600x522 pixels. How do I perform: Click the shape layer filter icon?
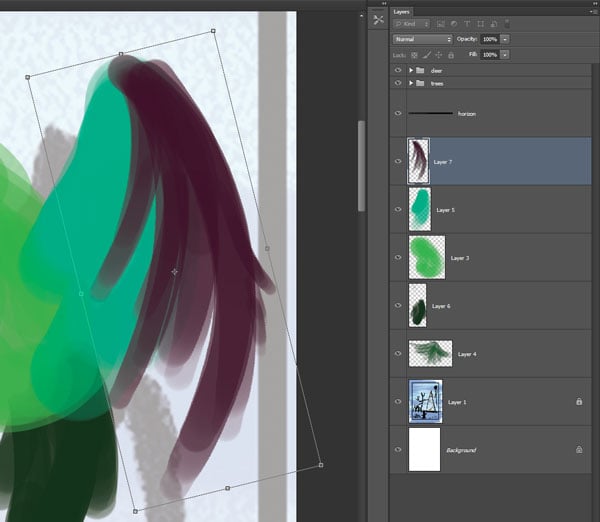pos(481,23)
